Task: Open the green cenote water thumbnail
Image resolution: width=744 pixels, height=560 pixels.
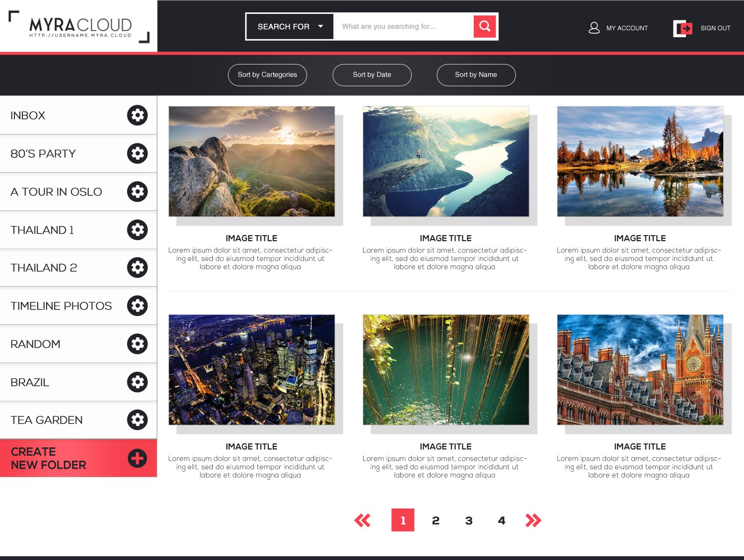Action: tap(446, 370)
